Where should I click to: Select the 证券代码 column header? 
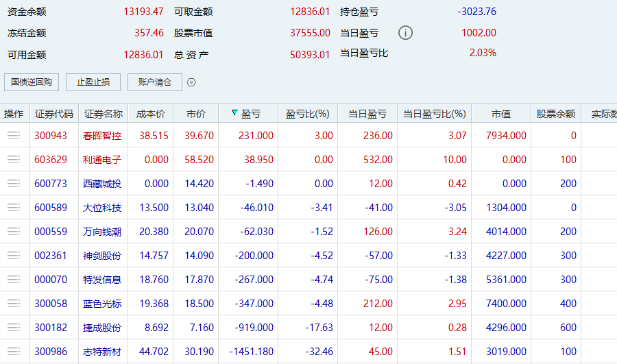(54, 114)
